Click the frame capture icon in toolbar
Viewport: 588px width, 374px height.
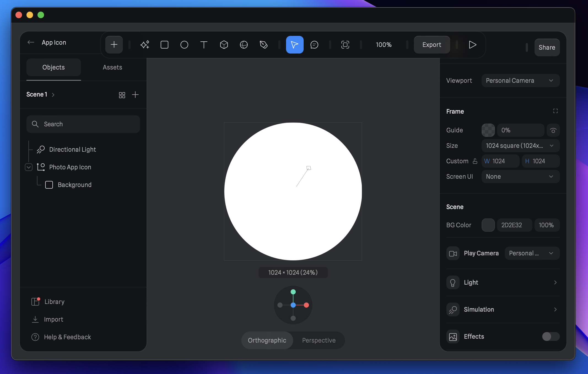[345, 44]
